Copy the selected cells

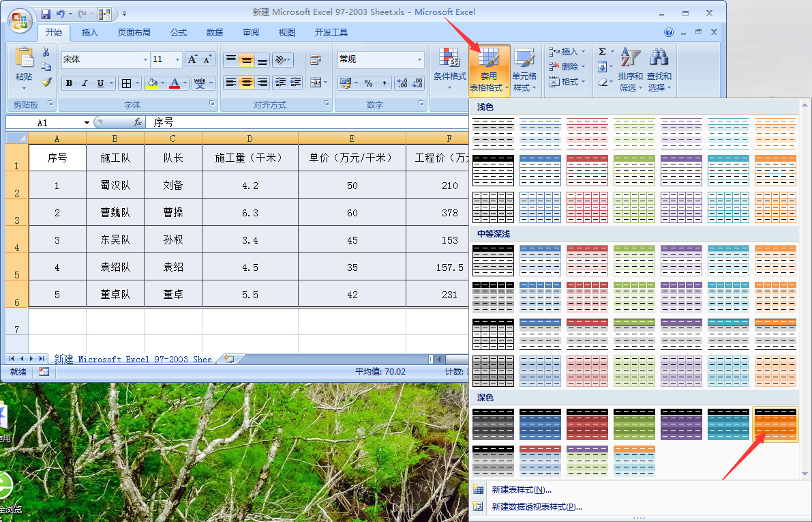point(46,67)
